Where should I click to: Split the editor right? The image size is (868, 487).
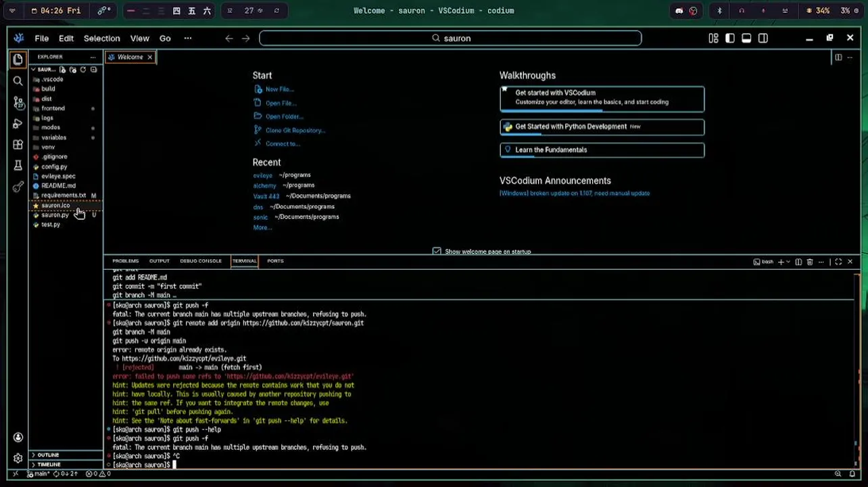point(838,57)
